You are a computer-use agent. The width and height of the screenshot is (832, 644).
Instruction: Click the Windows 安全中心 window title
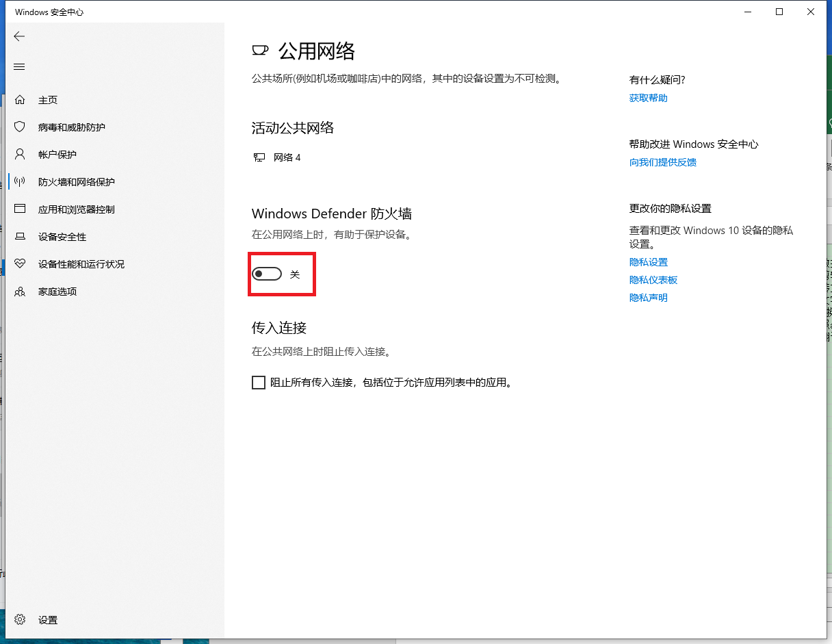point(49,12)
